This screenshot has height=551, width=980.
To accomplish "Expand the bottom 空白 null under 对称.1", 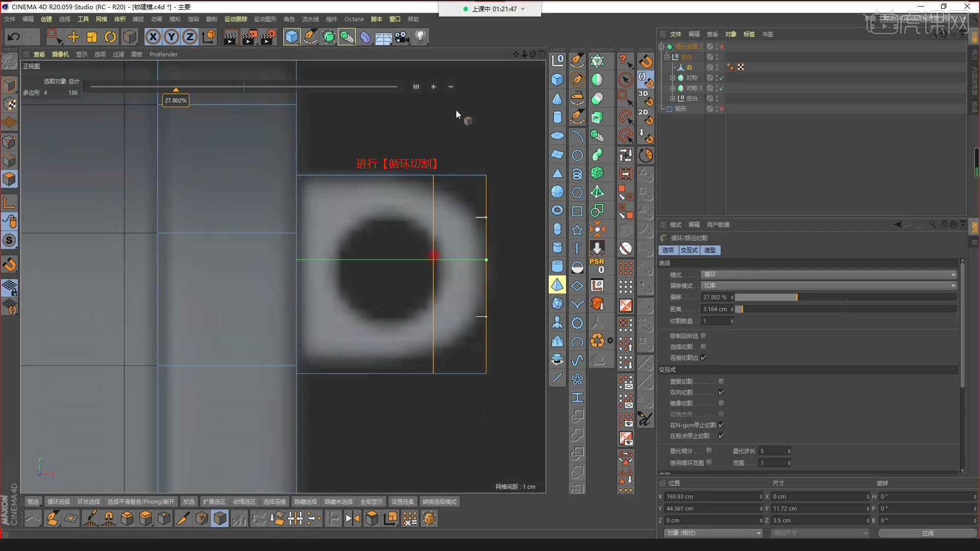I will click(673, 98).
